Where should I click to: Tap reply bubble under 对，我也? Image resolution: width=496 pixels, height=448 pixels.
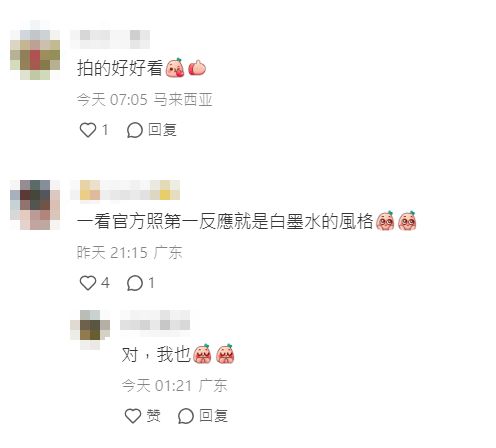[186, 416]
